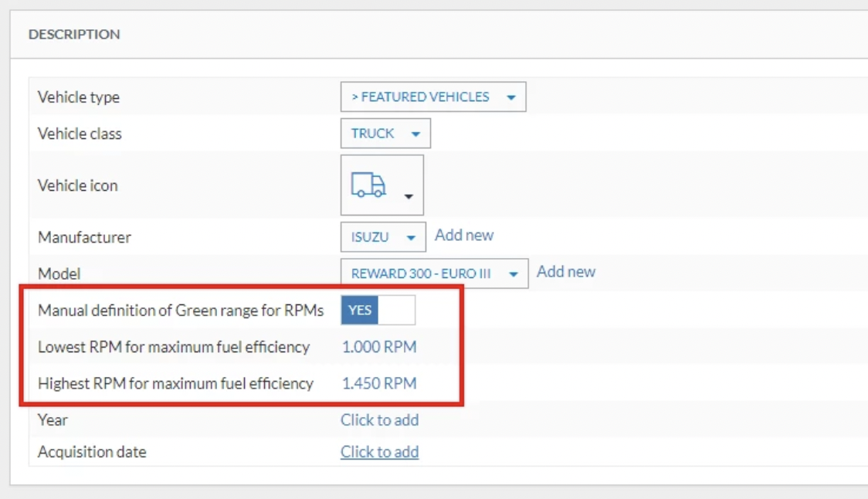The height and width of the screenshot is (499, 868).
Task: Click the Manufacturer caret arrow
Action: click(x=411, y=238)
